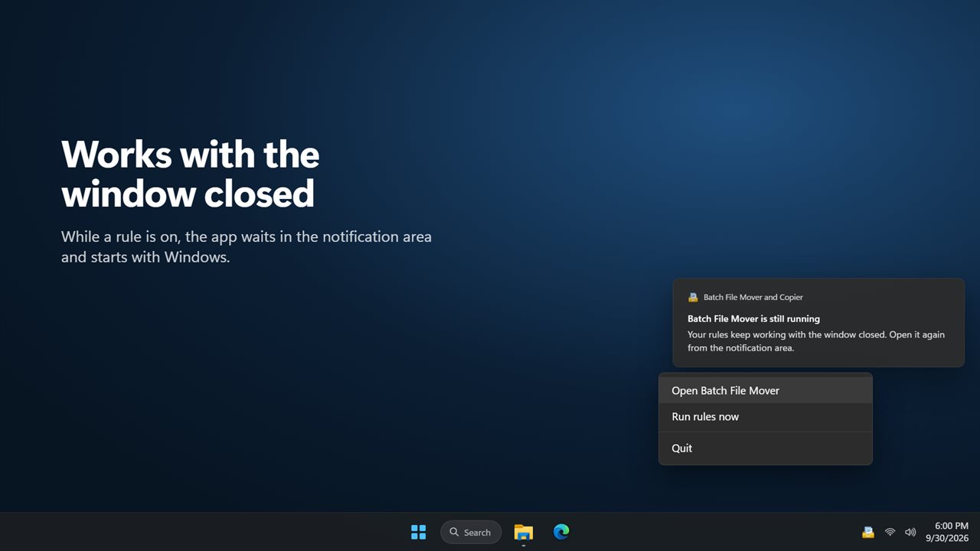Screen dimensions: 980x551
Task: Click the subtitle about the notification area
Action: (x=247, y=246)
